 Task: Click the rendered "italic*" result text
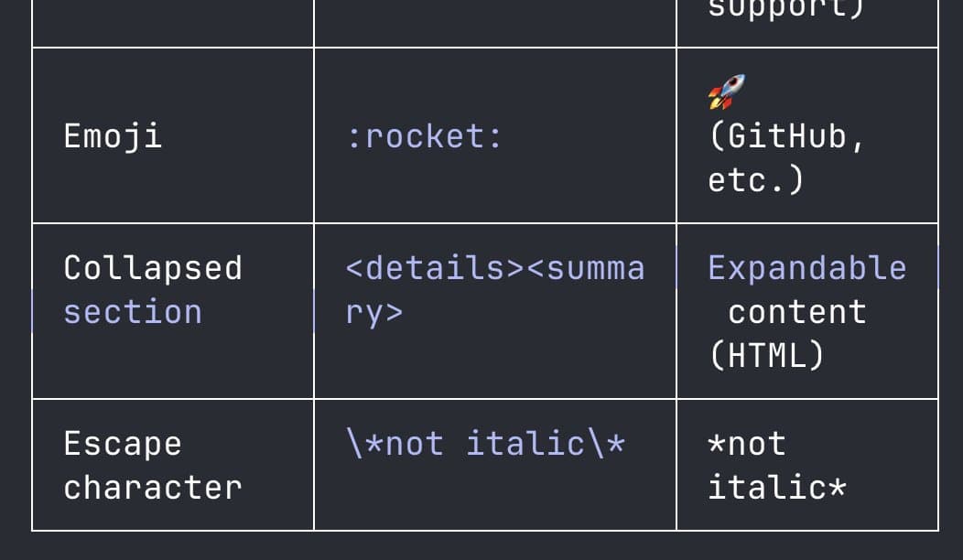coord(777,487)
